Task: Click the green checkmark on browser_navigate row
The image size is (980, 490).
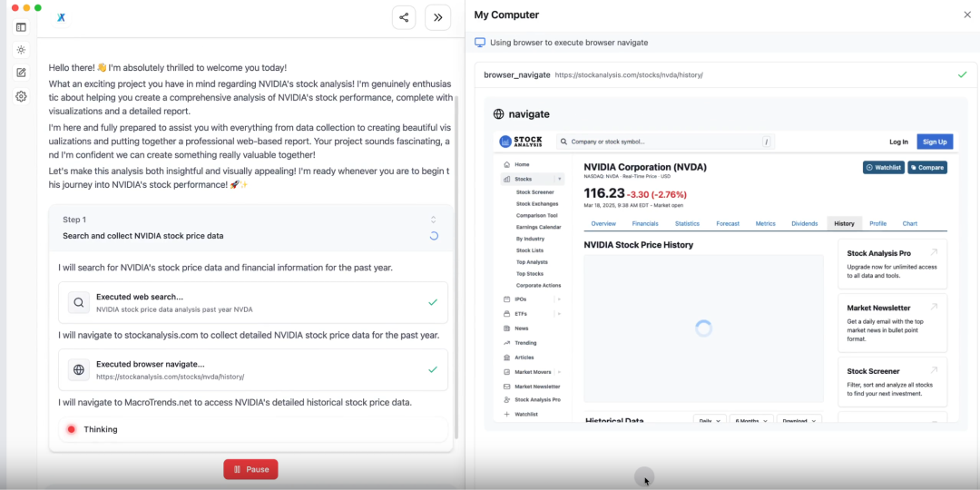Action: tap(962, 74)
